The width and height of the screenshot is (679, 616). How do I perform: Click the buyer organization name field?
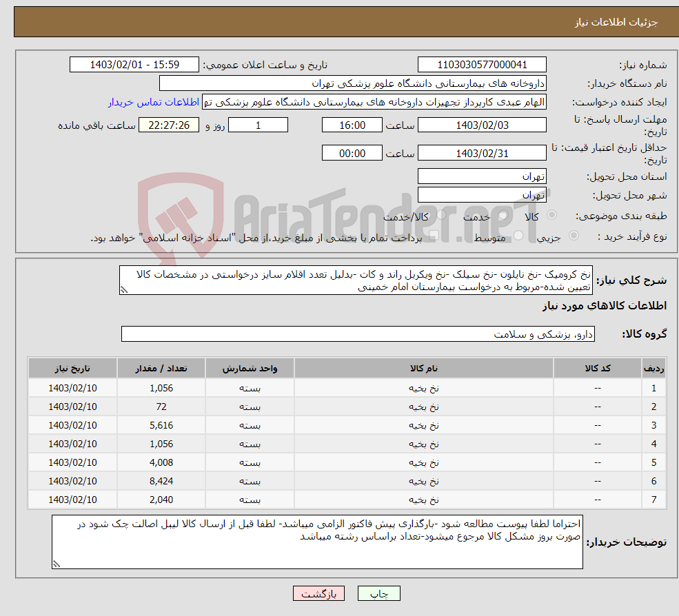click(x=353, y=83)
